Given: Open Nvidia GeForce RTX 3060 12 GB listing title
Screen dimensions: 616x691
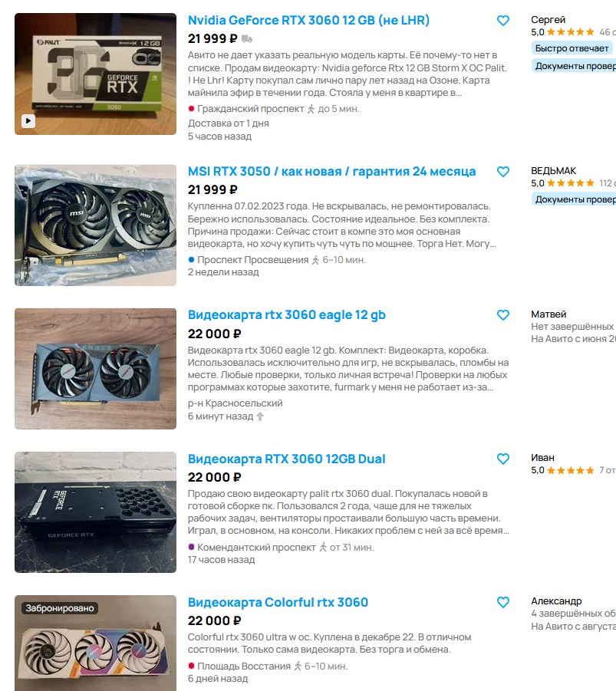Looking at the screenshot, I should [x=308, y=20].
